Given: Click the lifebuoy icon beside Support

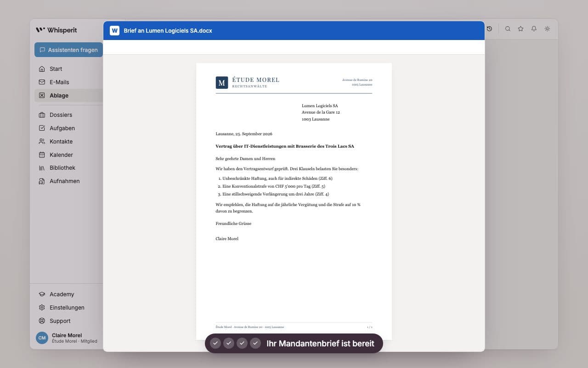Looking at the screenshot, I should [x=42, y=321].
